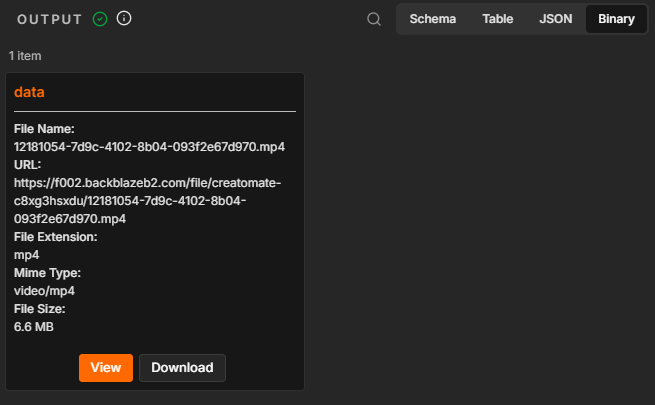The width and height of the screenshot is (655, 405).
Task: Click the file name 12181054-7d9c-4102-8b04-093f2e67d970.mp4
Action: tap(149, 147)
